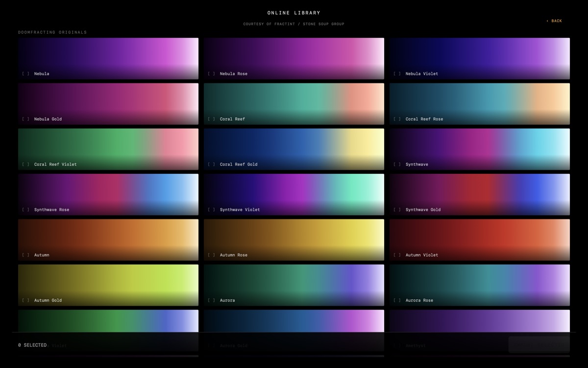Click the 'Coral Reef Rose' label
Screen dimensions: 588x368
coord(424,119)
